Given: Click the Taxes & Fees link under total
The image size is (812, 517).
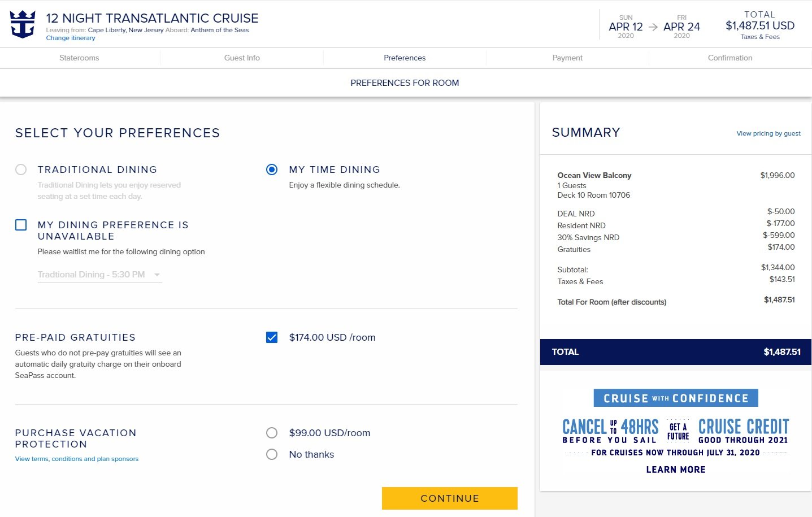Looking at the screenshot, I should tap(760, 37).
